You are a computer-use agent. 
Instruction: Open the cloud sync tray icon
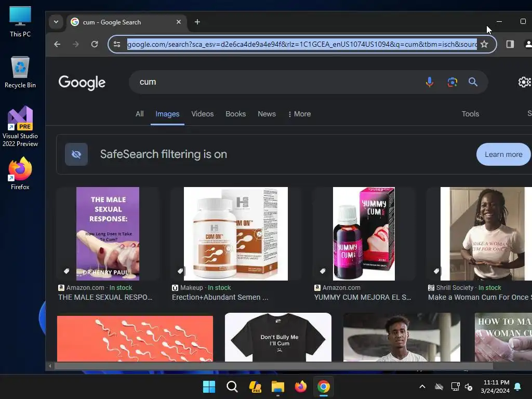tap(439, 387)
